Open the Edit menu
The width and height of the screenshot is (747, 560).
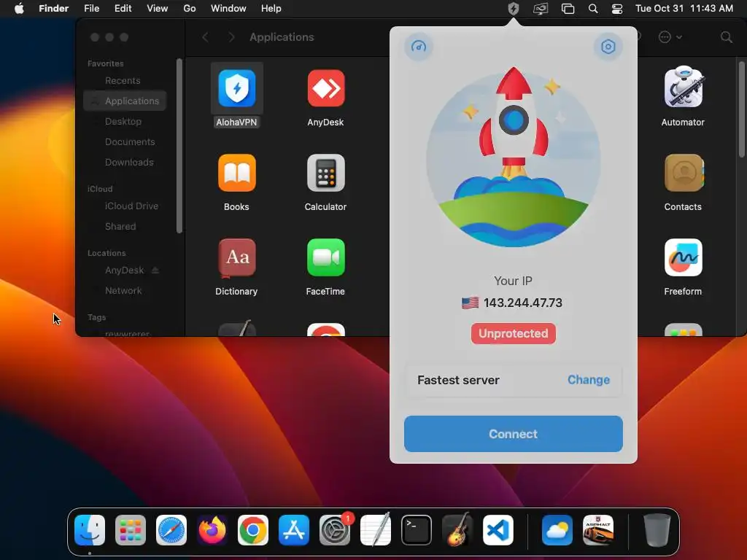pyautogui.click(x=123, y=9)
